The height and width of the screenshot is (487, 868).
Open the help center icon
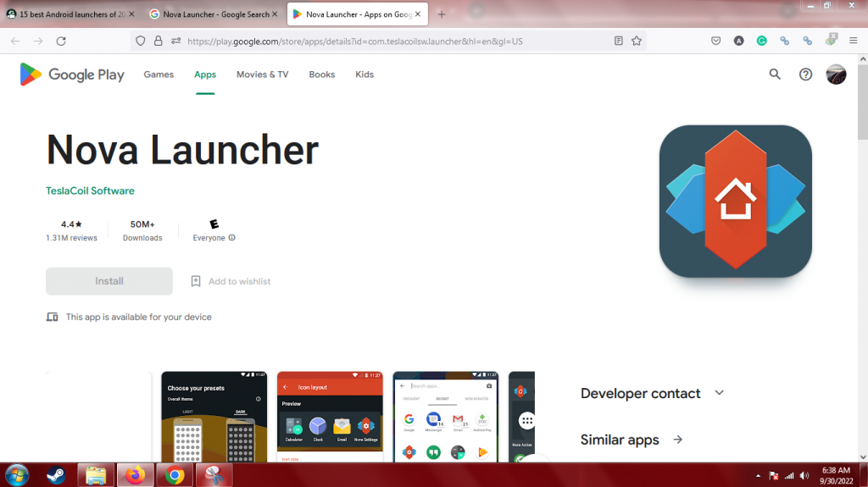(x=805, y=75)
